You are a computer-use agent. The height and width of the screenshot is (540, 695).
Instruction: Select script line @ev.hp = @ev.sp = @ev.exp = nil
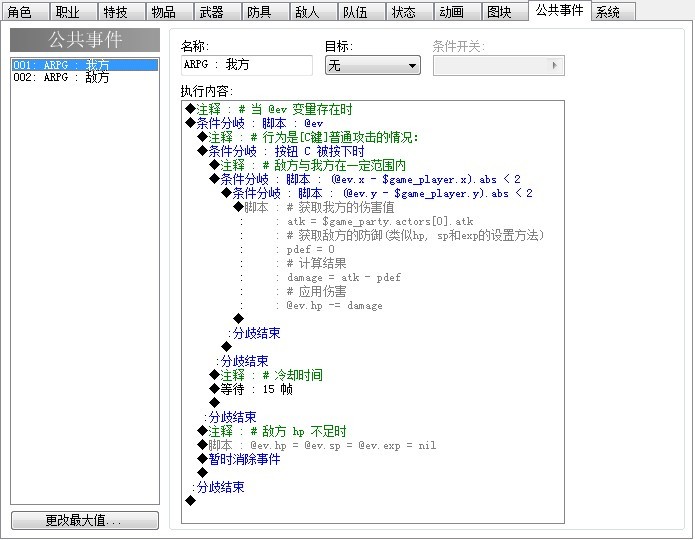click(x=316, y=445)
